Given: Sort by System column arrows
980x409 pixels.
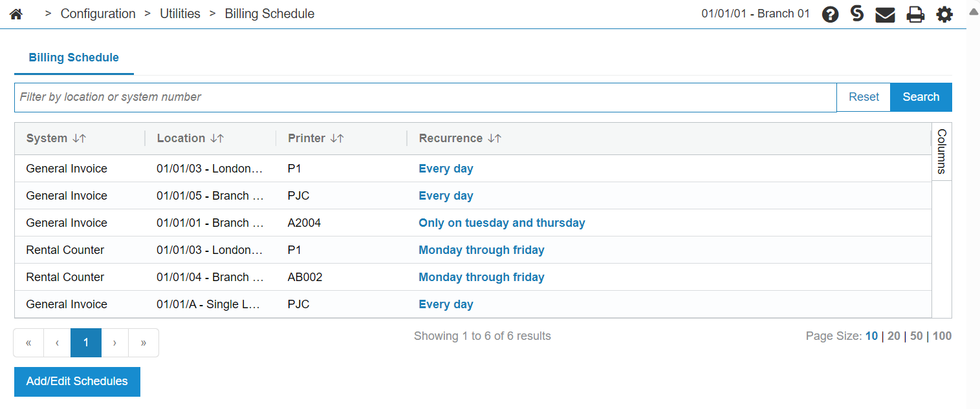Looking at the screenshot, I should 80,138.
